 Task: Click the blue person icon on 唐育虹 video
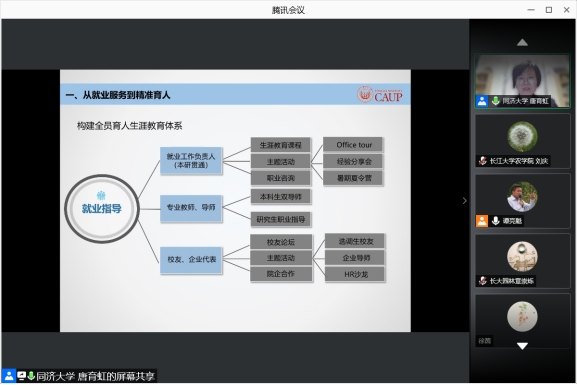point(482,101)
